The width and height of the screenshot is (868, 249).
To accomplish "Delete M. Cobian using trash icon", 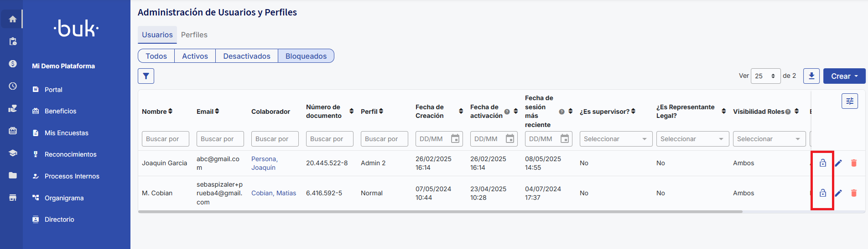I will [853, 193].
